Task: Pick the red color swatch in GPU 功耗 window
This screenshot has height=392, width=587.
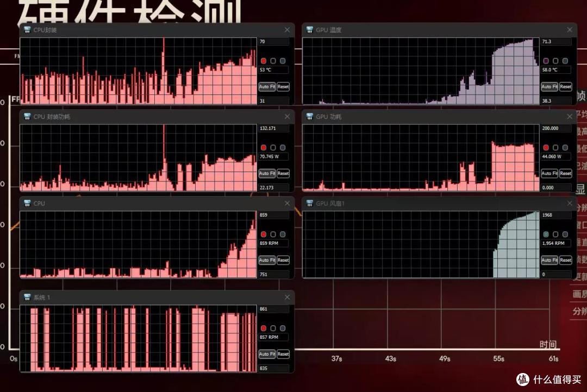Action: 546,148
